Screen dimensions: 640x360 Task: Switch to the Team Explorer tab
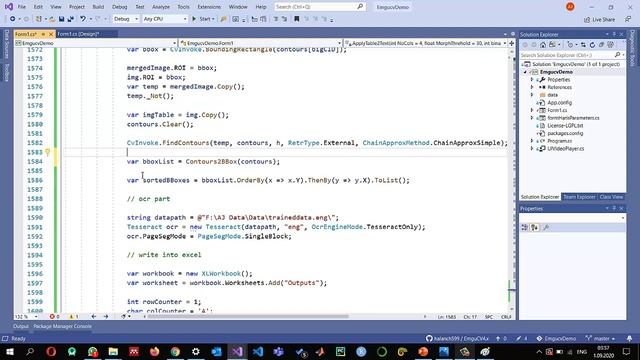coord(579,197)
